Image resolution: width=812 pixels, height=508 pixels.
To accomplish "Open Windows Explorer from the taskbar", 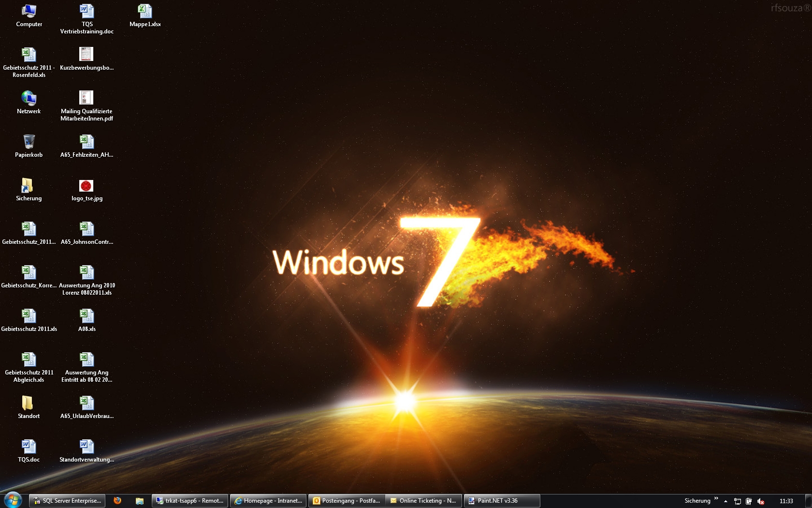I will click(x=140, y=501).
